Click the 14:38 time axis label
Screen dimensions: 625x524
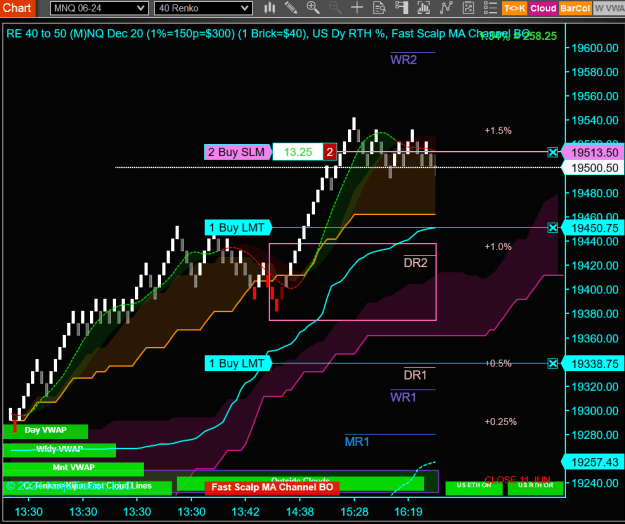[x=300, y=512]
